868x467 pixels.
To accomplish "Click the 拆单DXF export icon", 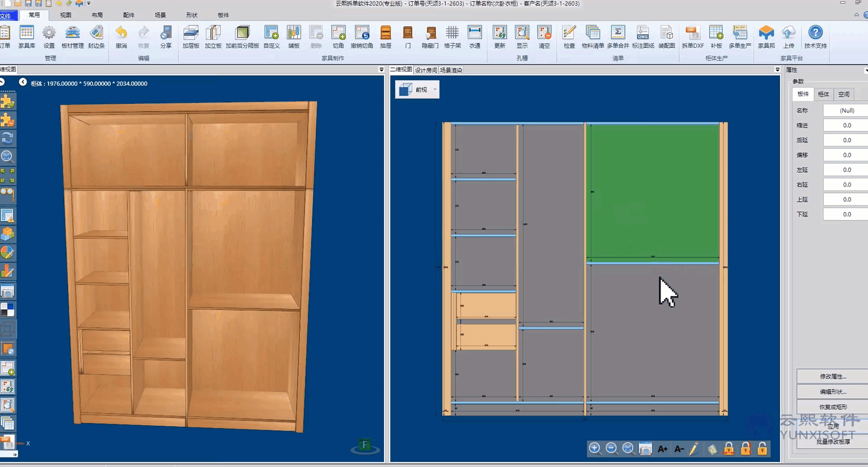I will pyautogui.click(x=692, y=37).
